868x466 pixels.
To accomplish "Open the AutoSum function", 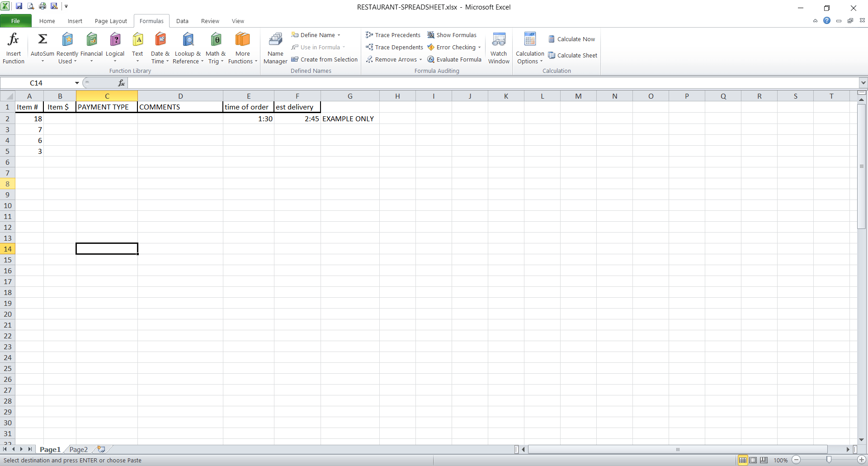I will (x=42, y=40).
